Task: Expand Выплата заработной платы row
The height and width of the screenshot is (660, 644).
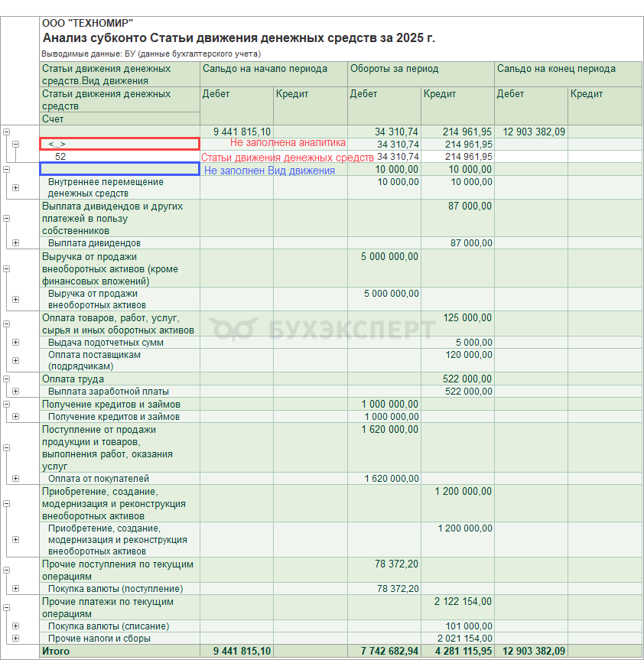Action: coord(15,391)
